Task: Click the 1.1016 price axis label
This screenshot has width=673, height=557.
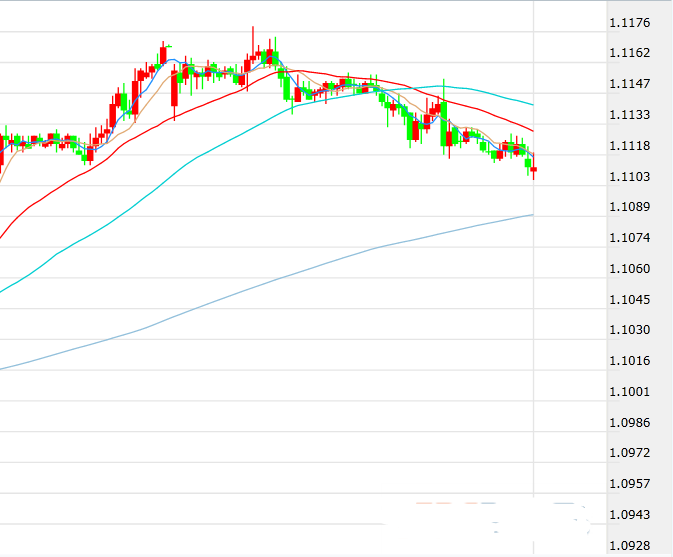Action: 629,361
